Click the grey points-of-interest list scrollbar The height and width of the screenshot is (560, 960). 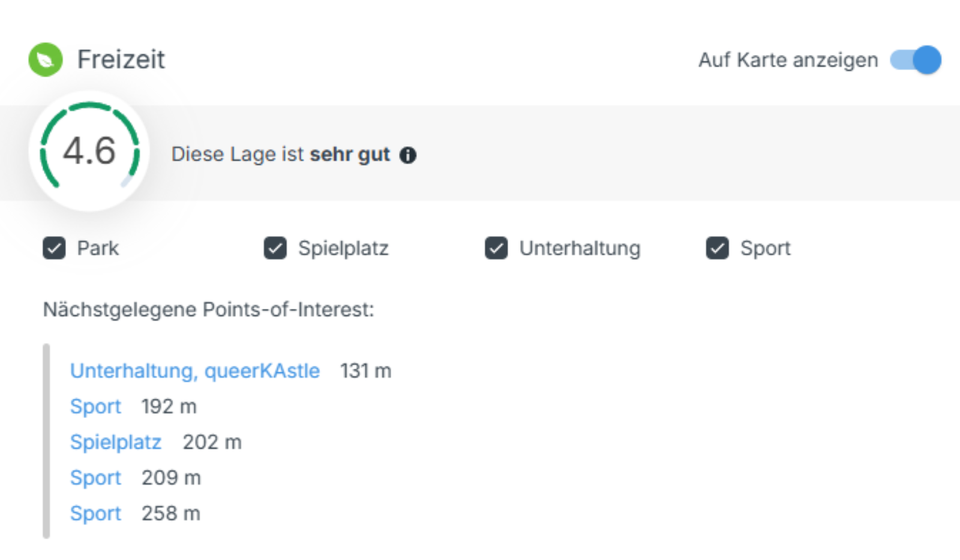tap(46, 441)
